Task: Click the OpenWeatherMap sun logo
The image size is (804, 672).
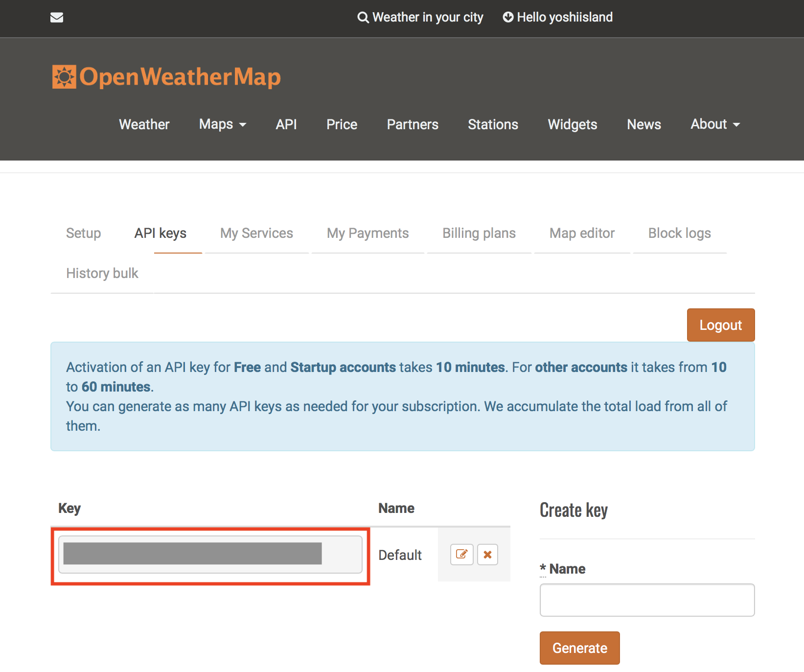Action: point(64,77)
